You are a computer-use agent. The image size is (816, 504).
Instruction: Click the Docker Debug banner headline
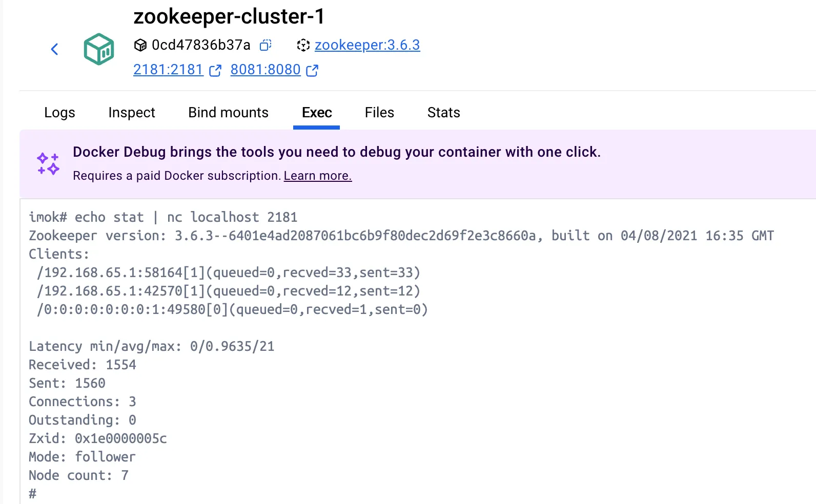[337, 152]
